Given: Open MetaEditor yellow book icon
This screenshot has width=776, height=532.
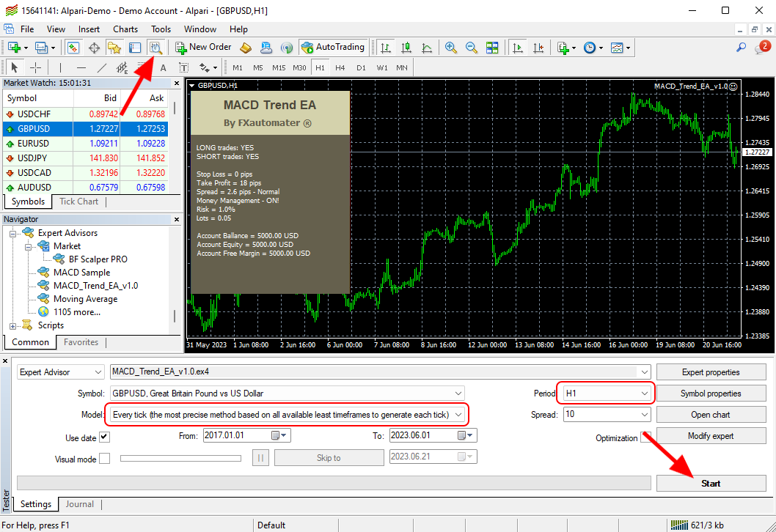Looking at the screenshot, I should [x=246, y=48].
